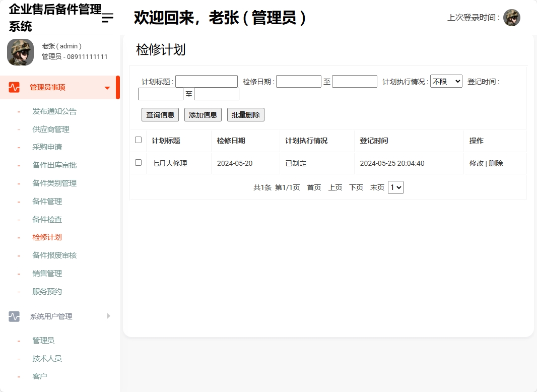Open the user avatar at top right
The width and height of the screenshot is (537, 392).
tap(512, 17)
